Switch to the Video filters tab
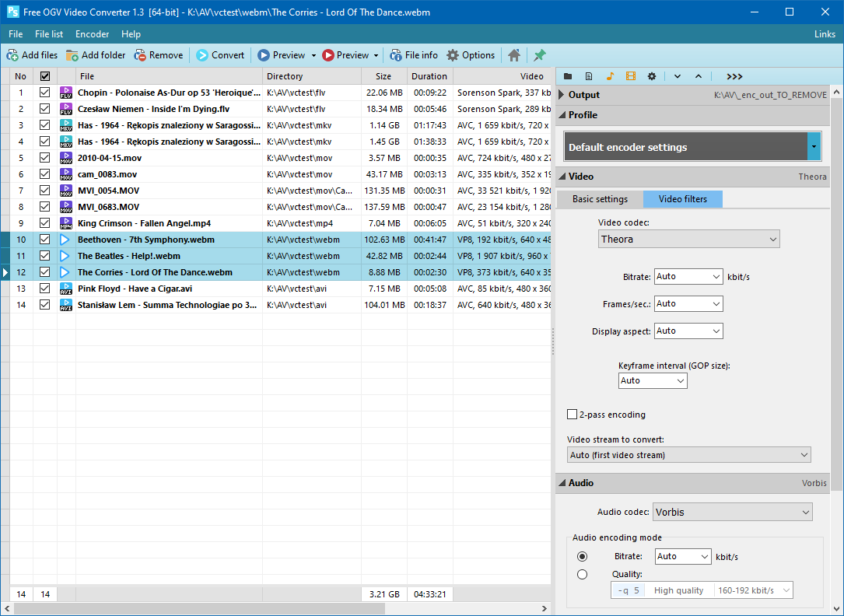Image resolution: width=844 pixels, height=616 pixels. [683, 199]
